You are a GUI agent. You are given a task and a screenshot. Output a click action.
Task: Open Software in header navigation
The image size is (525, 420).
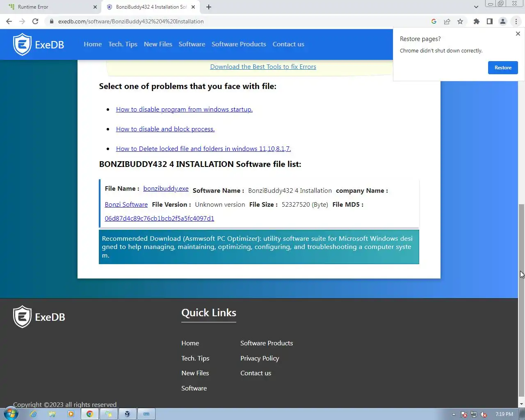click(x=192, y=44)
